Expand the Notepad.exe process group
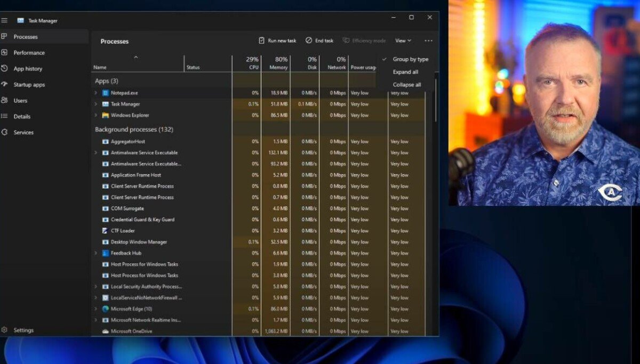 coord(96,93)
